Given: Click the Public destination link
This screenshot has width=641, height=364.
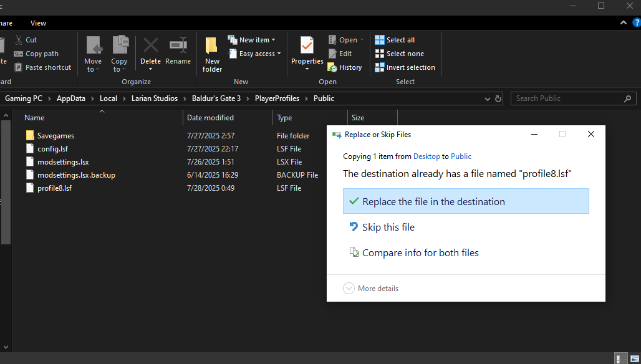Looking at the screenshot, I should click(x=461, y=156).
